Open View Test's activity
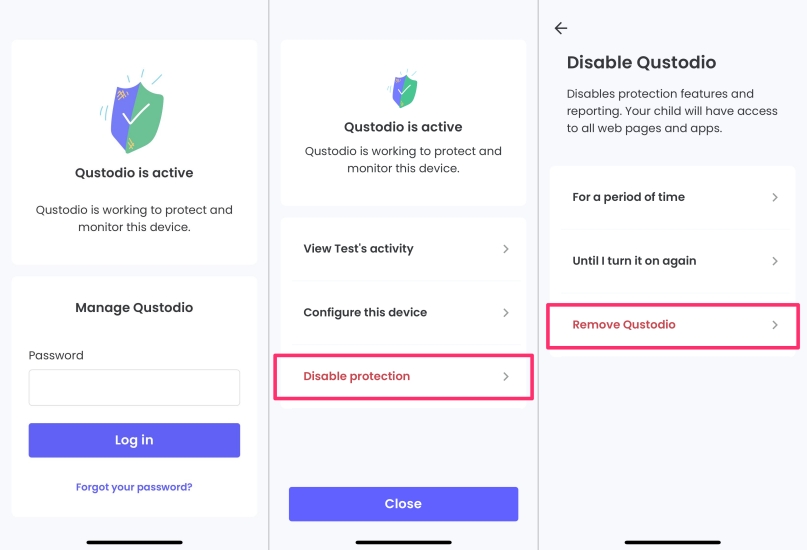This screenshot has height=550, width=807. tap(358, 249)
